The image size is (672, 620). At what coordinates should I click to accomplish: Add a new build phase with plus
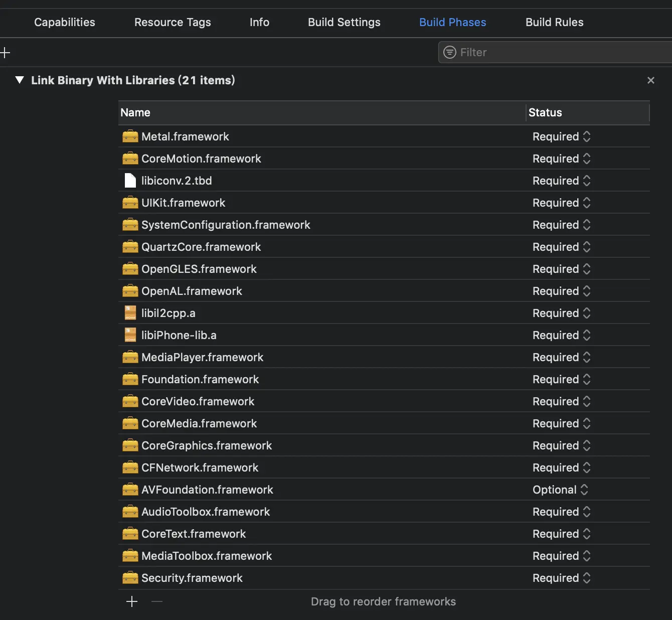6,52
